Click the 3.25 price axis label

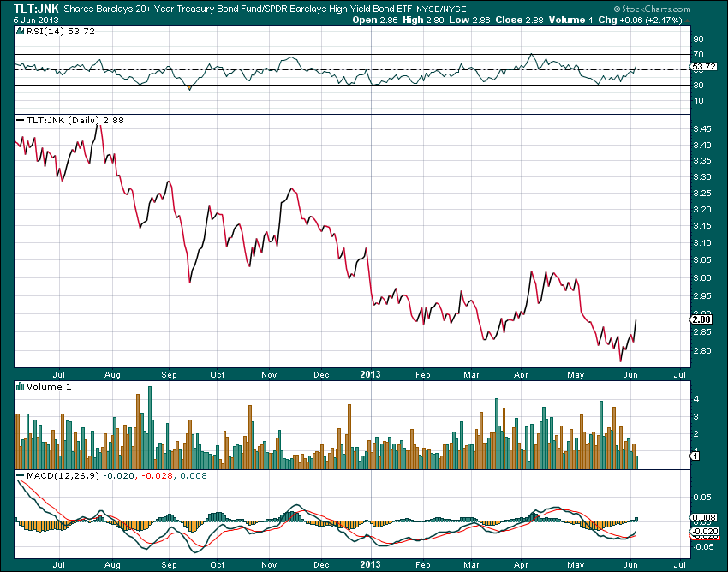coord(702,194)
